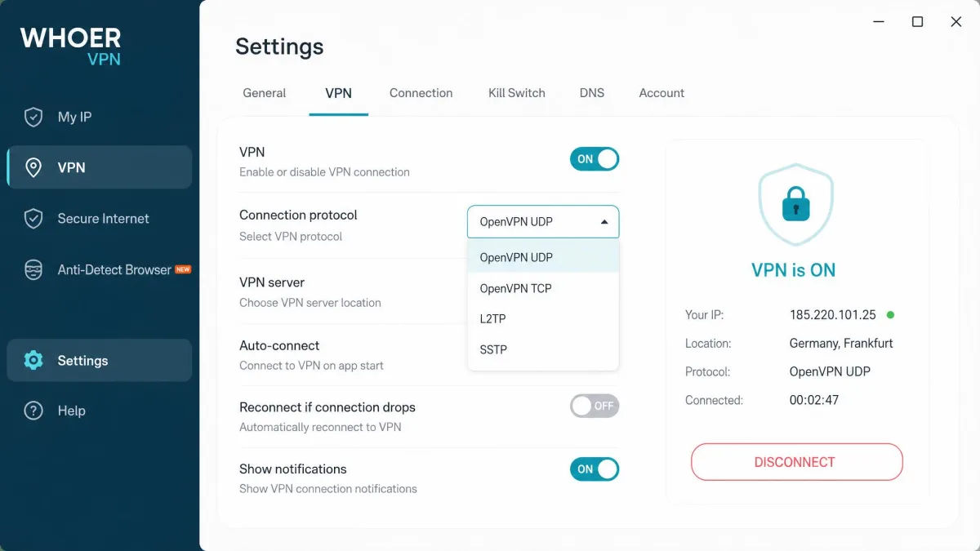This screenshot has height=551, width=980.
Task: Enable Reconnect if connection drops toggle
Action: coord(595,406)
